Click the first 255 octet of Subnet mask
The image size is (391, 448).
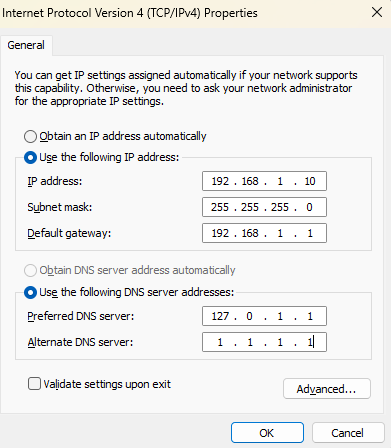click(220, 207)
